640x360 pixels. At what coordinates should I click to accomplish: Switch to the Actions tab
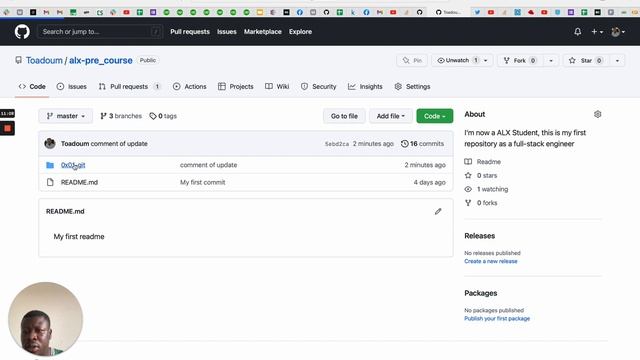tap(189, 87)
